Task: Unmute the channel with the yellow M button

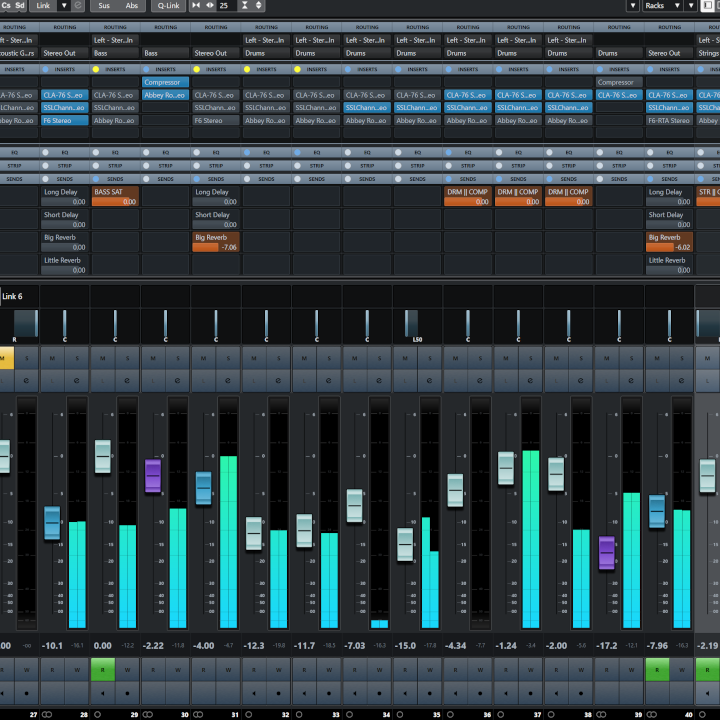Action: [4, 357]
